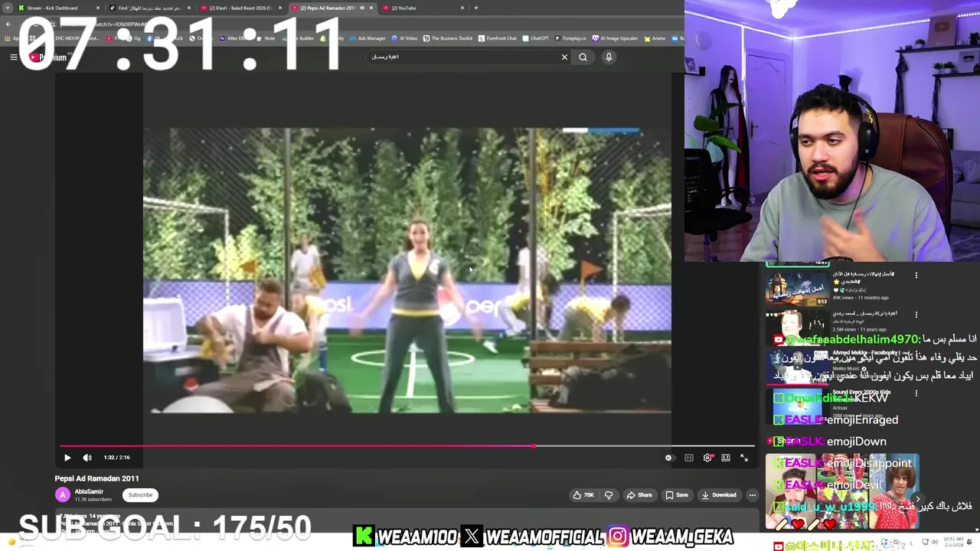Select the 1:32 / 2:16 time display

click(x=116, y=458)
